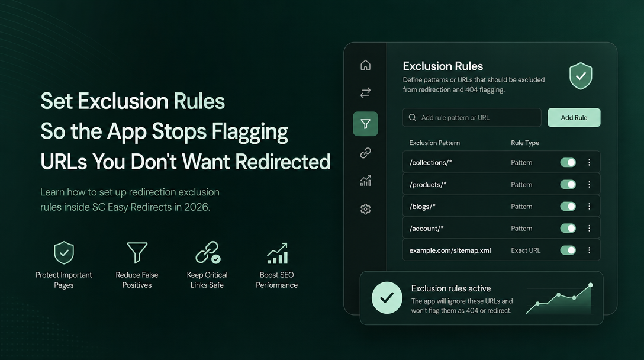The image size is (644, 360).
Task: Click the Exclusion rules active status title
Action: pos(451,288)
